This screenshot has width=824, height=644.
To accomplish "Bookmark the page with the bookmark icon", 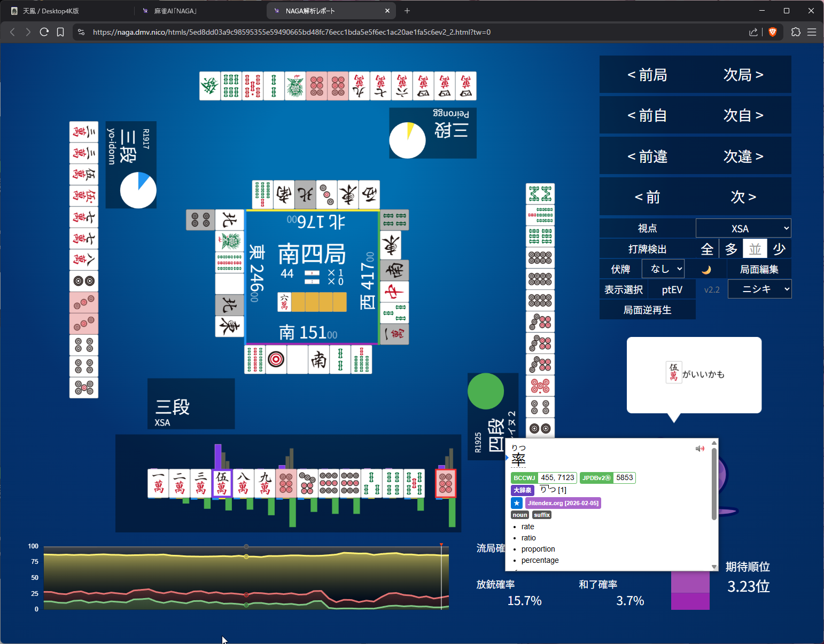I will (x=60, y=32).
